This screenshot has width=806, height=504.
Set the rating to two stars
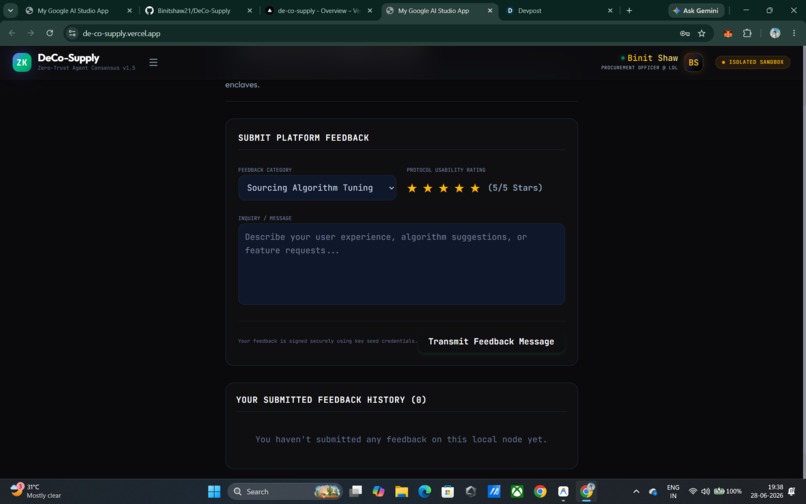tap(428, 188)
